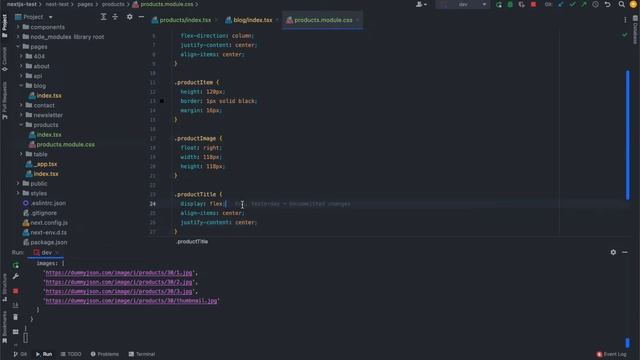Expand the components folder

[x=18, y=27]
